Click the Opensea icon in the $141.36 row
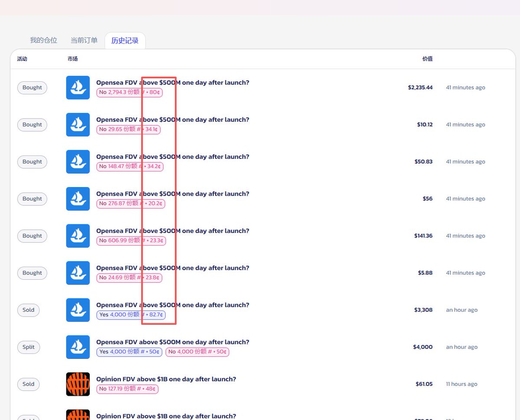The image size is (520, 420). tap(78, 236)
